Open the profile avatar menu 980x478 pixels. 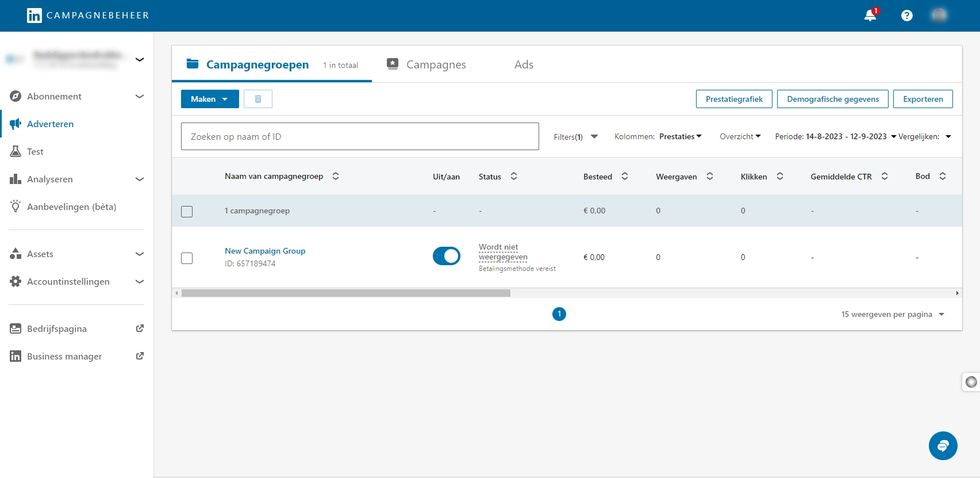point(939,15)
